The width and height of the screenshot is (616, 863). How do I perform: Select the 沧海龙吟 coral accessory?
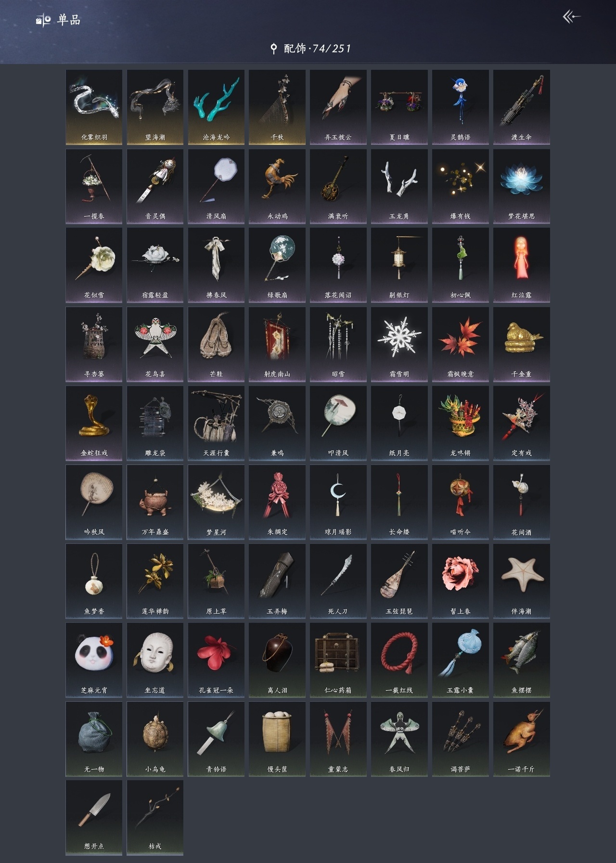pyautogui.click(x=216, y=107)
